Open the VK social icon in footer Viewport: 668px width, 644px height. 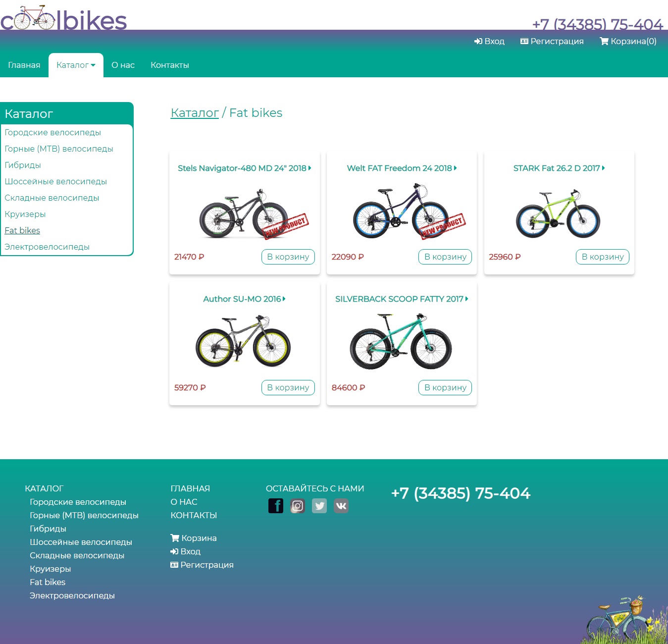point(341,505)
